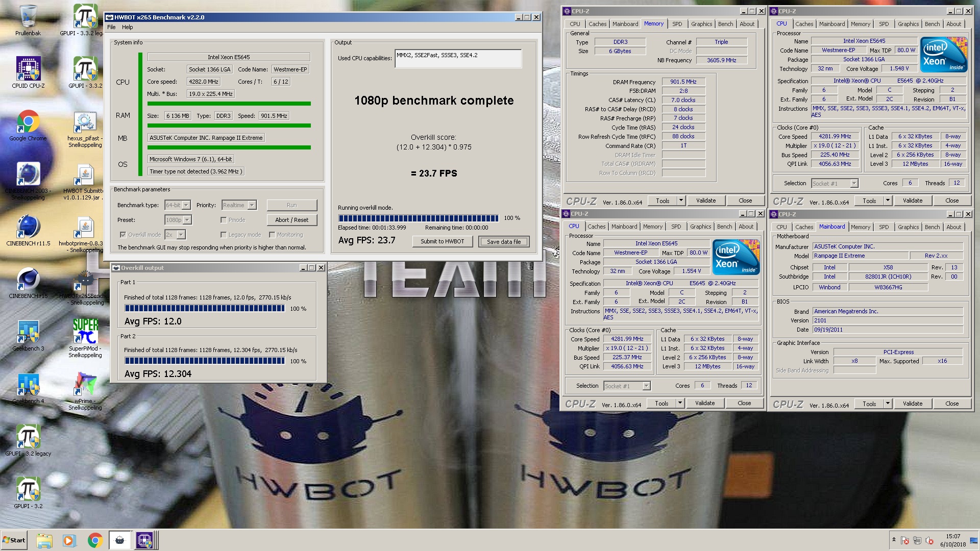Toggle the Monitoring checkbox
The image size is (980, 551).
pos(272,235)
